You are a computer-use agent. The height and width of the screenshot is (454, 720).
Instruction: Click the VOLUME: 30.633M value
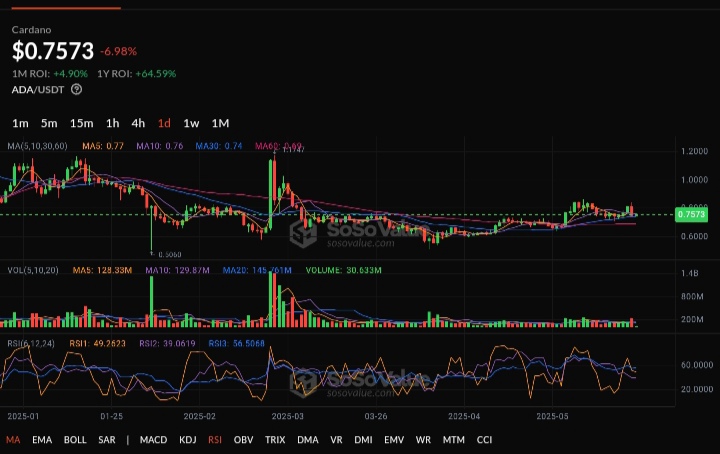tap(343, 270)
